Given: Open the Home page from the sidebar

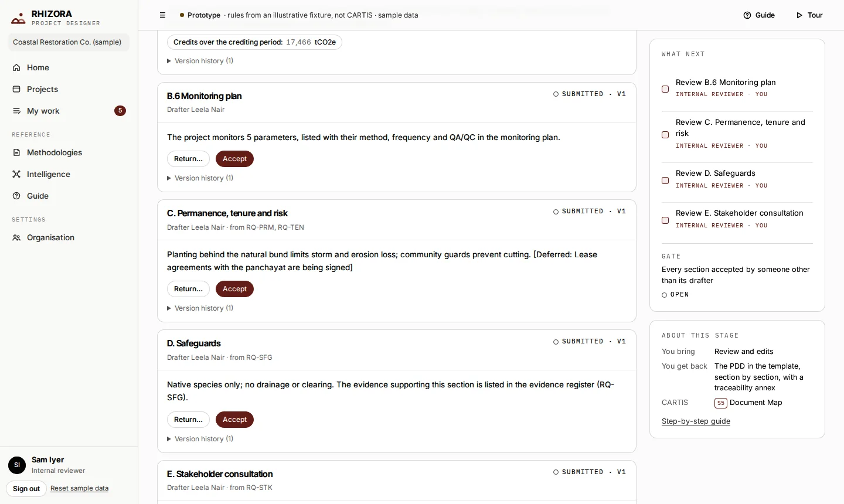Looking at the screenshot, I should [x=69, y=67].
